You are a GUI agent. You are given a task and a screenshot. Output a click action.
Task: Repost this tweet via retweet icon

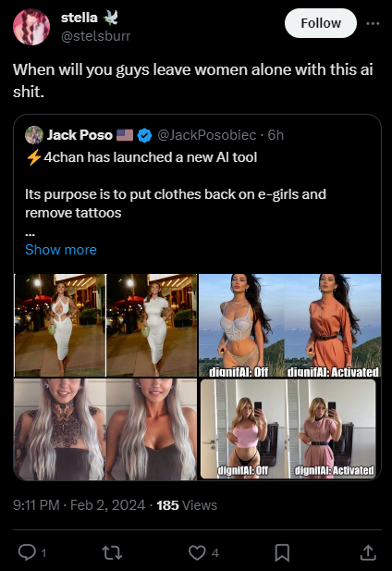click(x=112, y=552)
